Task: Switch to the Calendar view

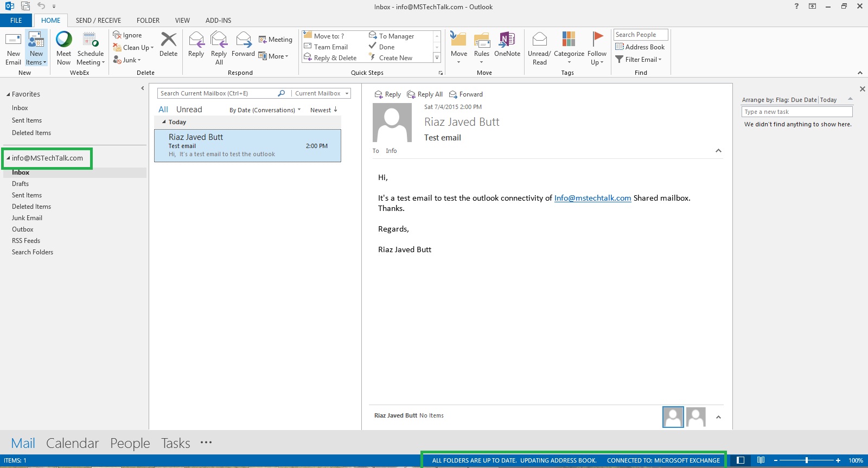Action: (x=72, y=443)
